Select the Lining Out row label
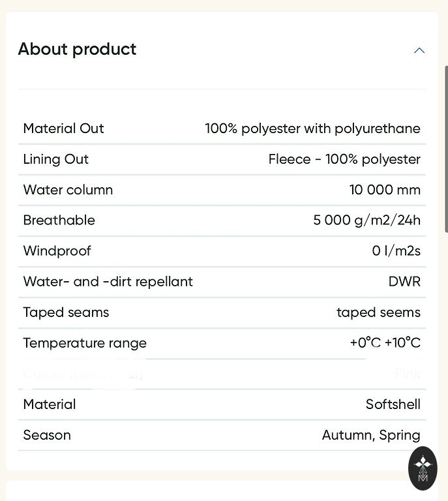The height and width of the screenshot is (501, 448). pos(55,159)
